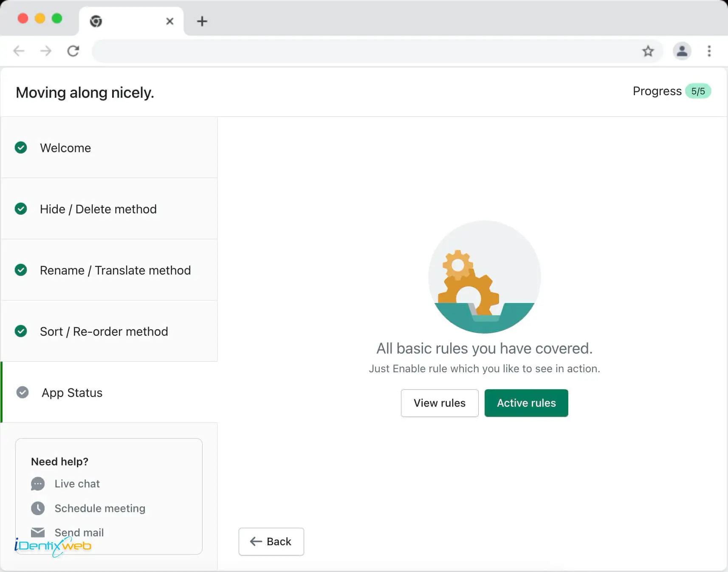Click the Send mail envelope icon
Screen dimensions: 728x572
(x=38, y=532)
